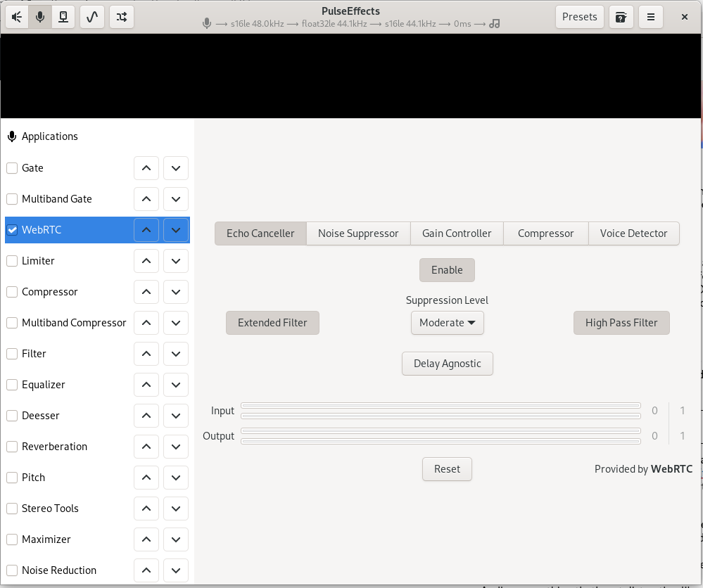Enable the Gate plugin checkbox

tap(12, 168)
